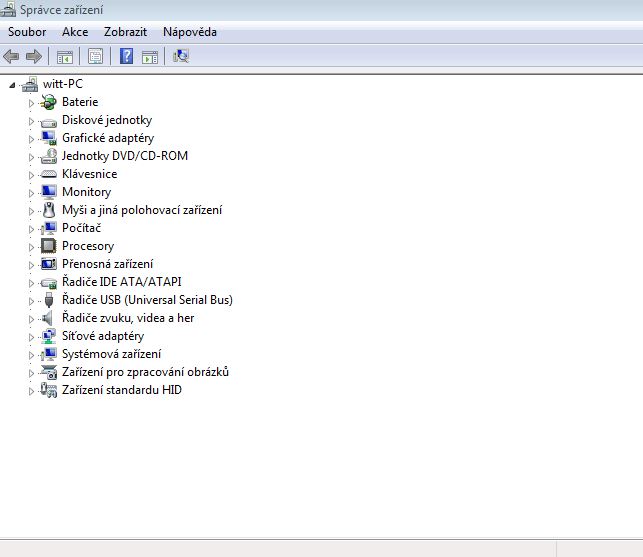Select Zařízení pro zpracování obrázků label
Viewport: 643px width, 557px height.
tap(145, 372)
